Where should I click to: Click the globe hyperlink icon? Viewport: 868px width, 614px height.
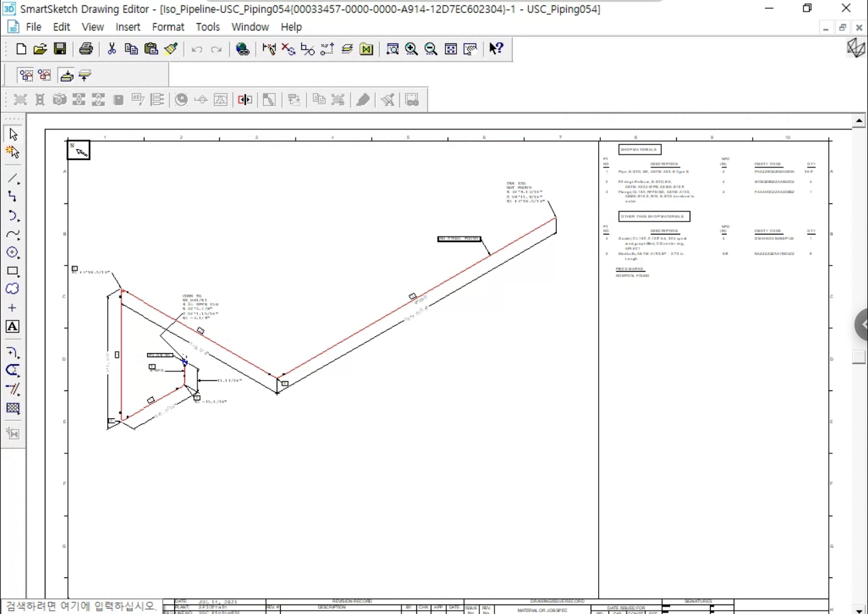[x=243, y=49]
